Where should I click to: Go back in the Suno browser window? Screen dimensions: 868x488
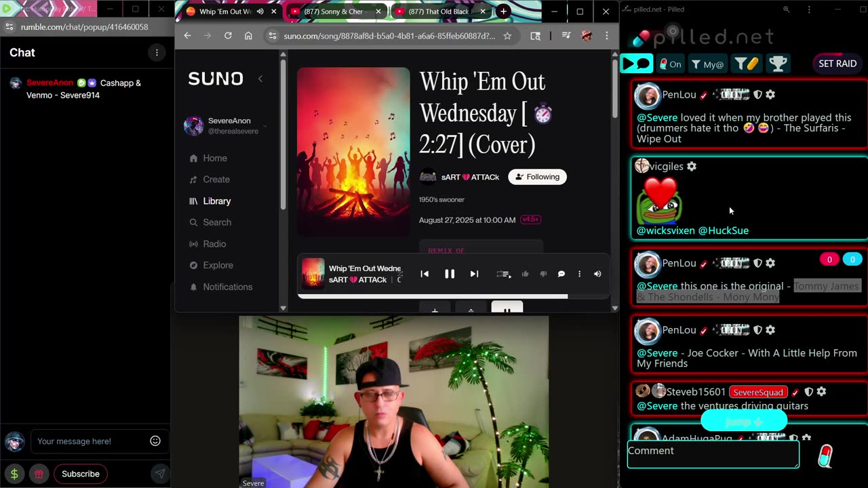[188, 36]
